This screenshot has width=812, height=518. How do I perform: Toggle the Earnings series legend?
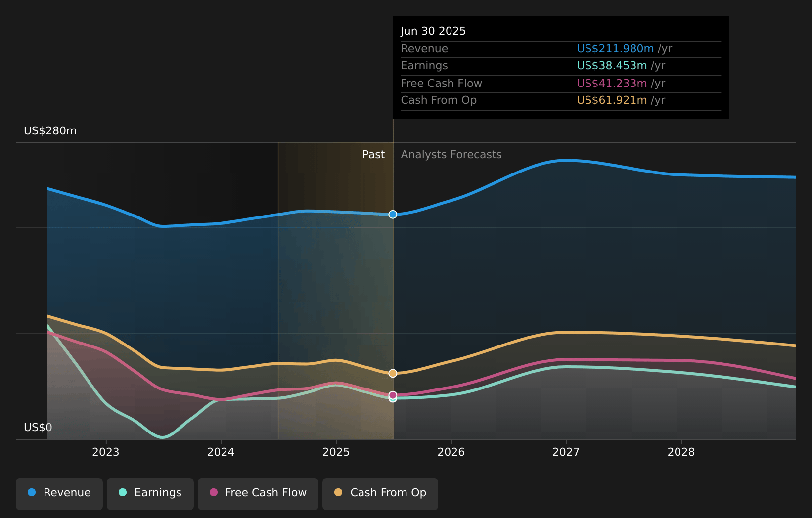(x=150, y=493)
